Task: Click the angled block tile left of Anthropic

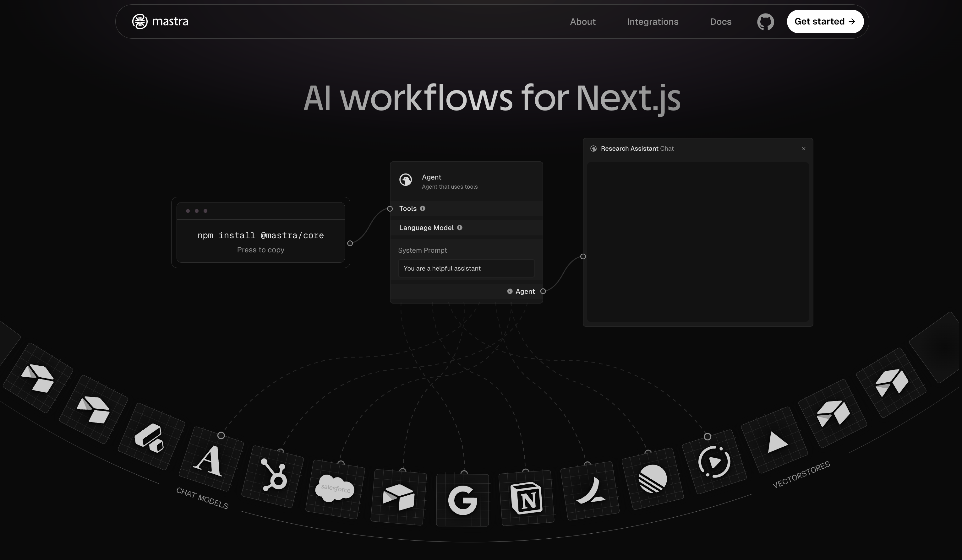Action: click(x=151, y=436)
